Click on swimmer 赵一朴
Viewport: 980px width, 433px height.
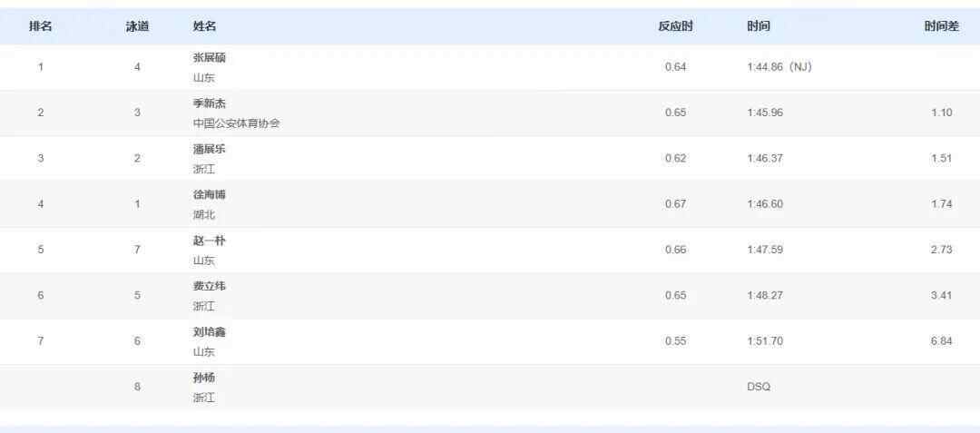[210, 241]
